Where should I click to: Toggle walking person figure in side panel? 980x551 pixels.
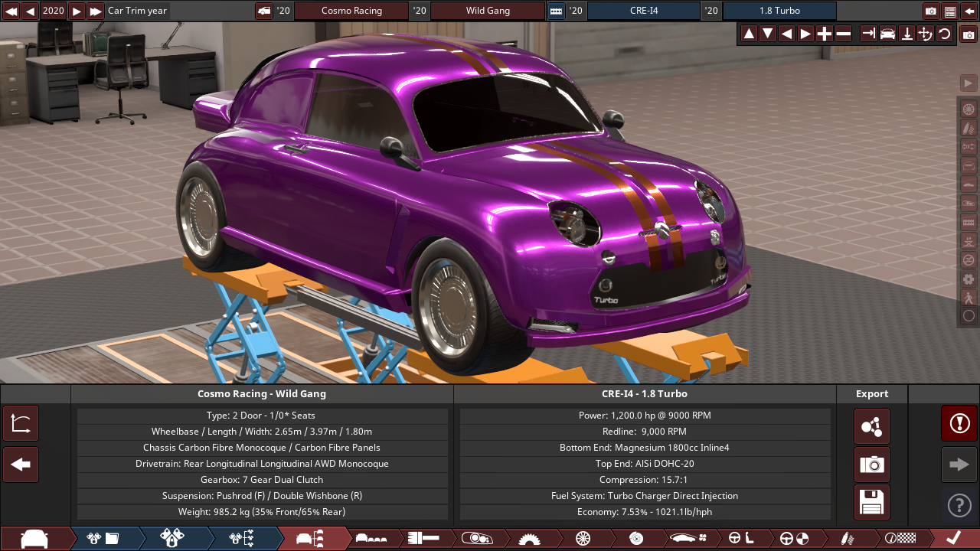(x=969, y=297)
